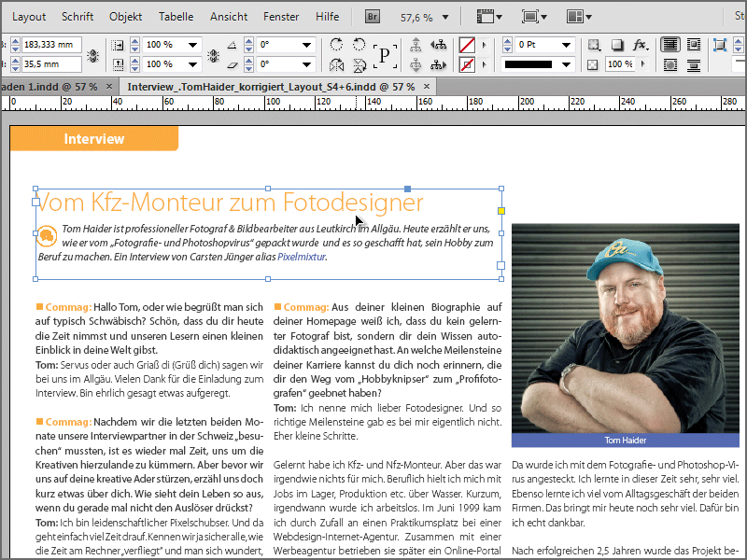Open the stroke type dropdown
Viewport: 747px width, 560px height.
point(566,64)
